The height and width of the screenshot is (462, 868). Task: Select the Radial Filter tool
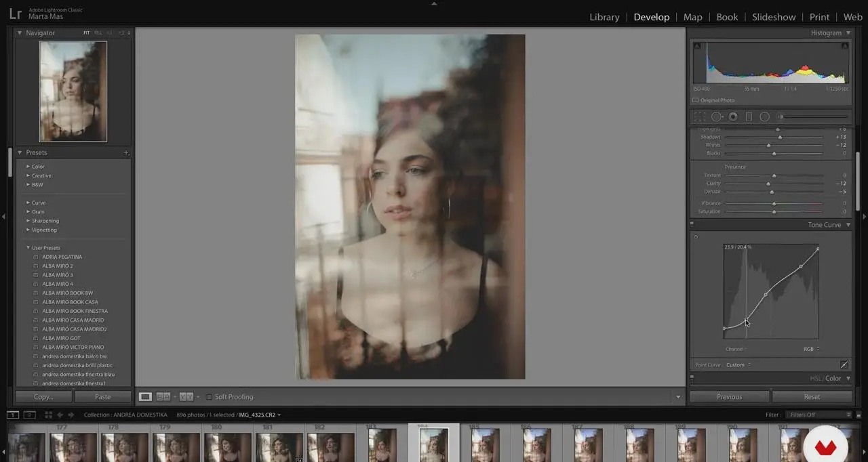point(764,117)
